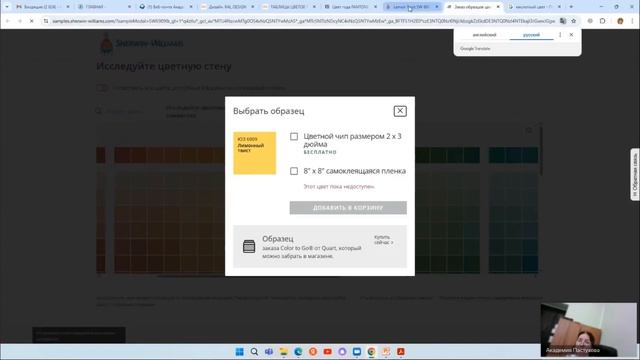Bookmark this page with the star icon

573,21
